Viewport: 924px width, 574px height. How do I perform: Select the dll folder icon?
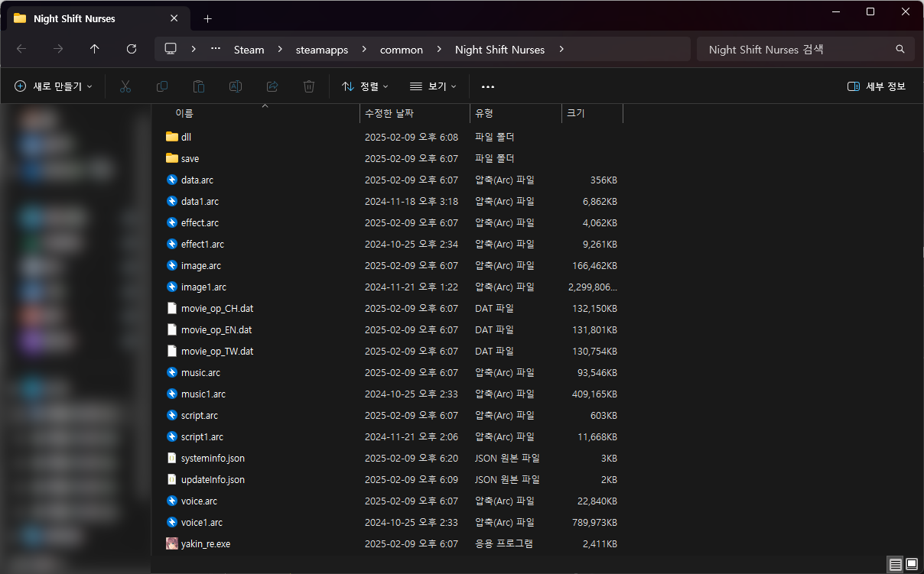point(171,137)
